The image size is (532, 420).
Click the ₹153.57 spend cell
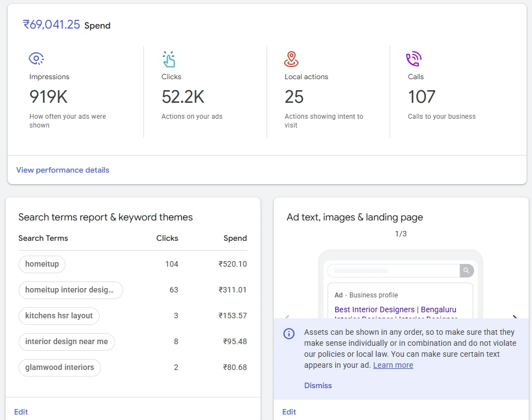(233, 316)
